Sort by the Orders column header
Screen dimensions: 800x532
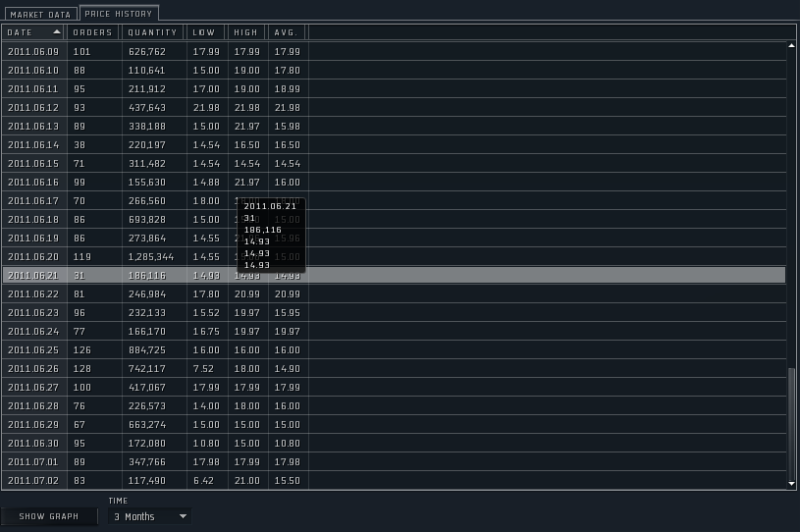point(94,32)
